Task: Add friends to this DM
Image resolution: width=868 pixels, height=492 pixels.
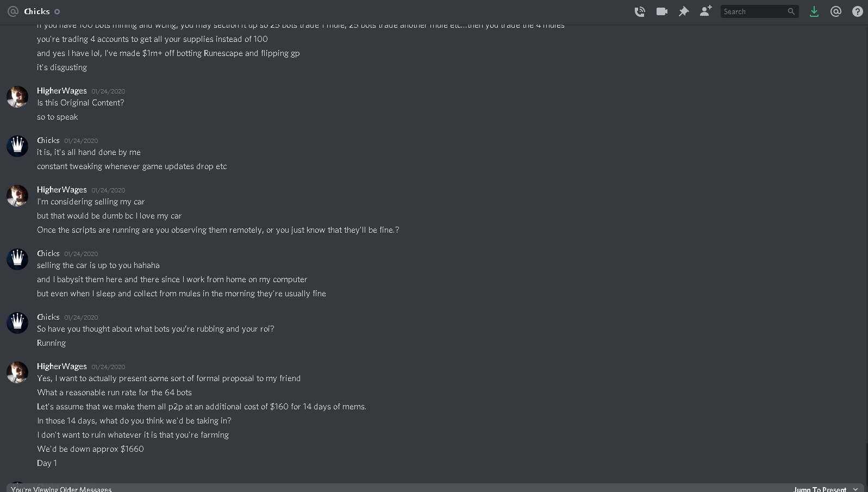Action: (x=705, y=11)
